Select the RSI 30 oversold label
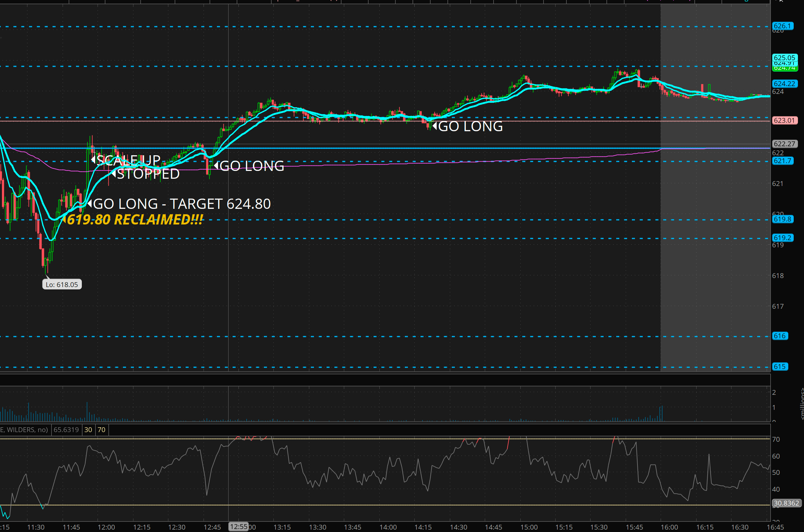 [88, 430]
